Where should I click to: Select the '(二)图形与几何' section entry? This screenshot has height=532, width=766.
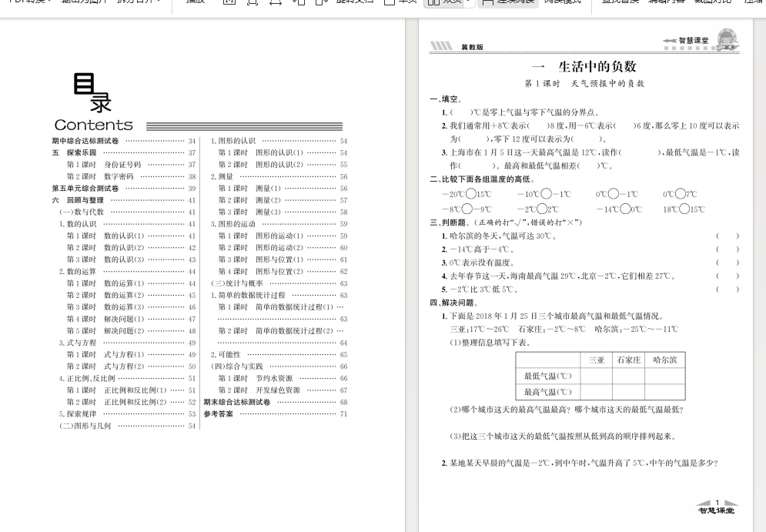(x=128, y=426)
